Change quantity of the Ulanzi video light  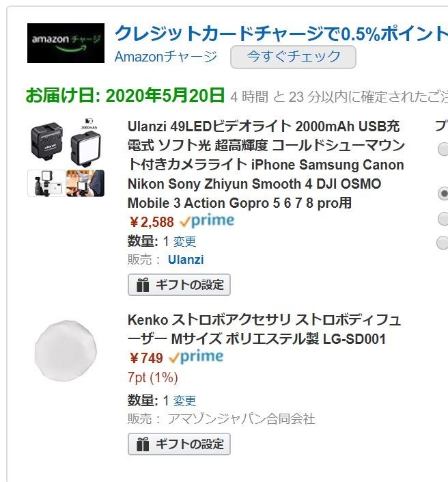(x=184, y=241)
